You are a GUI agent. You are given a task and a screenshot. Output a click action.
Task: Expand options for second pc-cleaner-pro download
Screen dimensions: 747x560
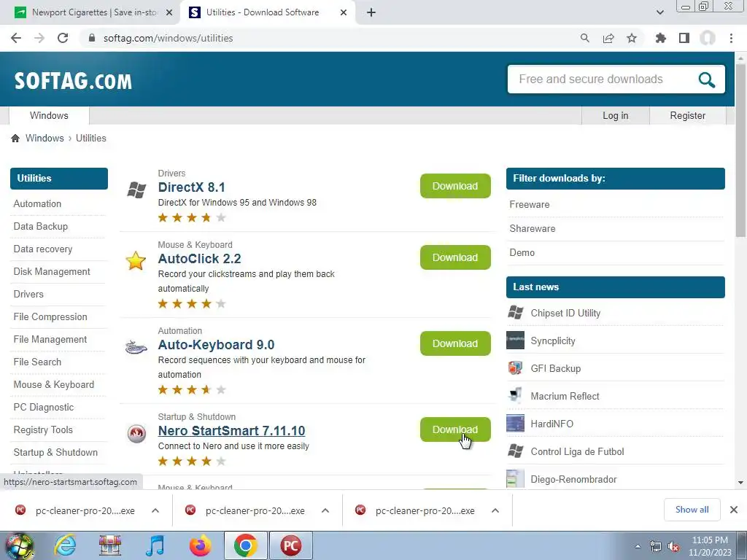tap(325, 510)
